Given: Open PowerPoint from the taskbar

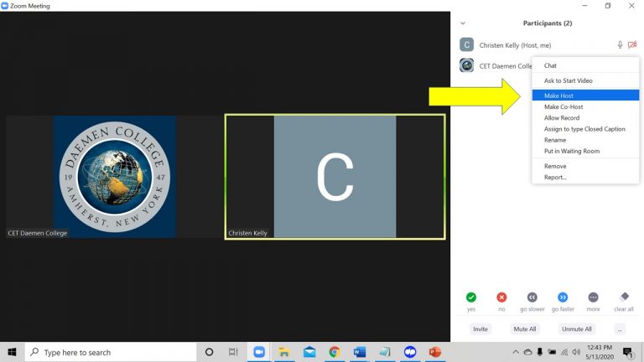Looking at the screenshot, I should coord(435,352).
